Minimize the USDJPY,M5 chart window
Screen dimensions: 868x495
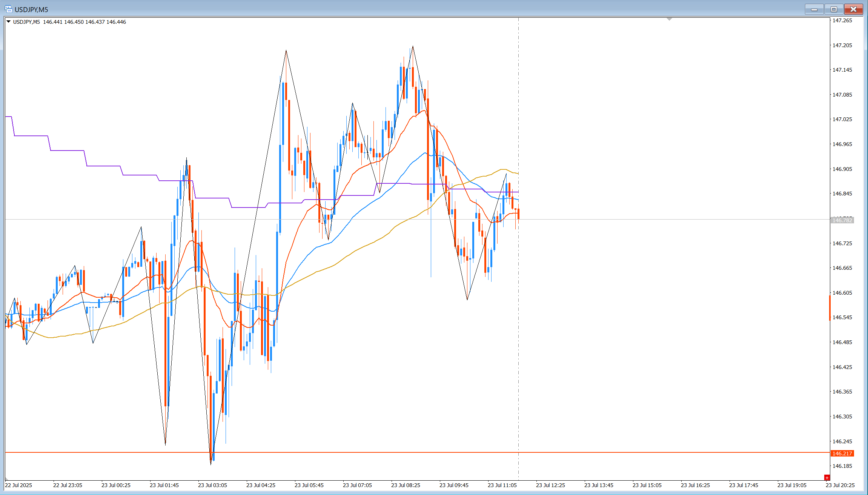coord(814,9)
